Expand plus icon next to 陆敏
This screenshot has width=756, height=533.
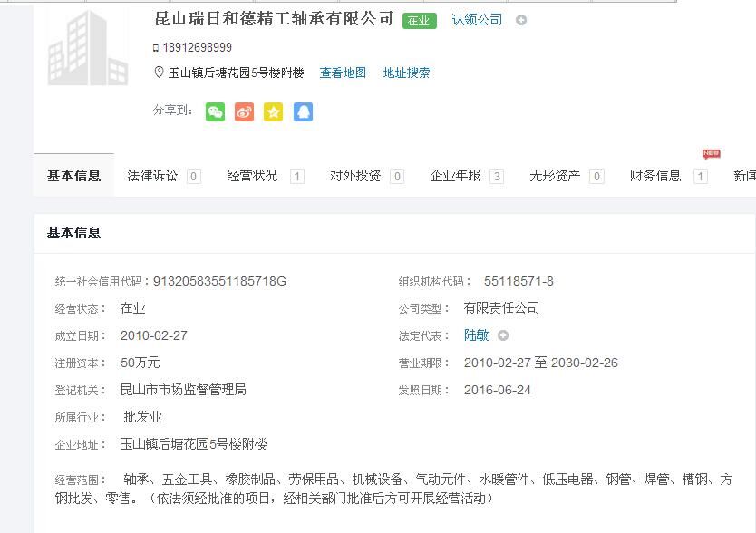click(503, 335)
